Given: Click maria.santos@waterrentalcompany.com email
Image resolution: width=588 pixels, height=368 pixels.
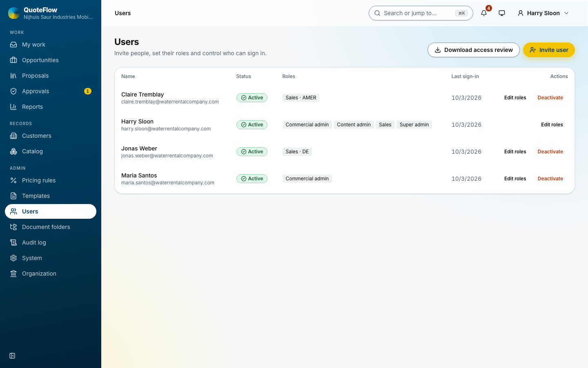Looking at the screenshot, I should (168, 183).
